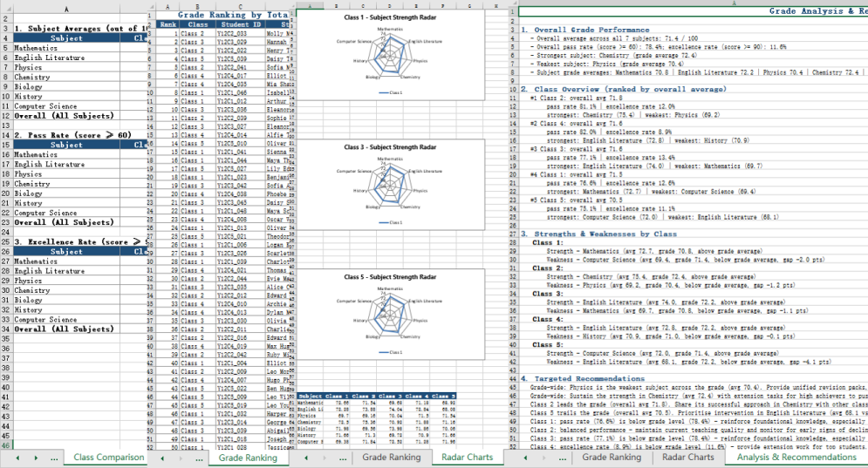Click the 'Subject' header cell in row 4
Screen dimensions: 868x468
click(66, 38)
